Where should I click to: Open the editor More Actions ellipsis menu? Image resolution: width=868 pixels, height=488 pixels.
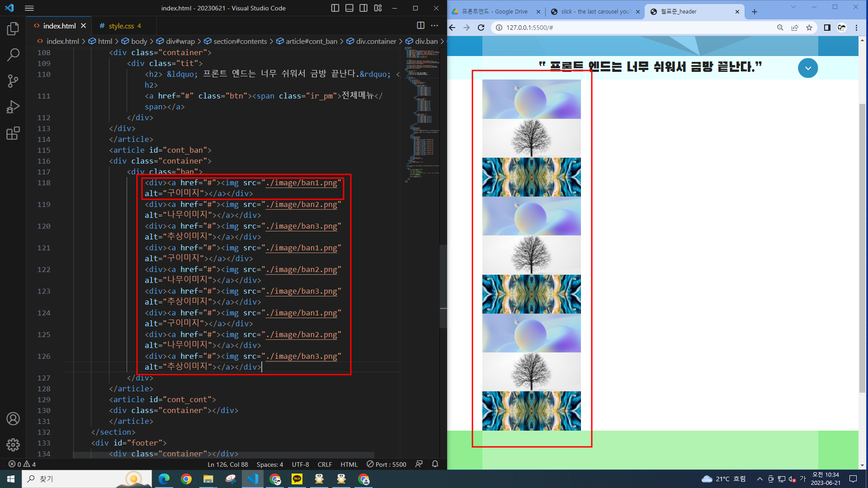click(434, 26)
